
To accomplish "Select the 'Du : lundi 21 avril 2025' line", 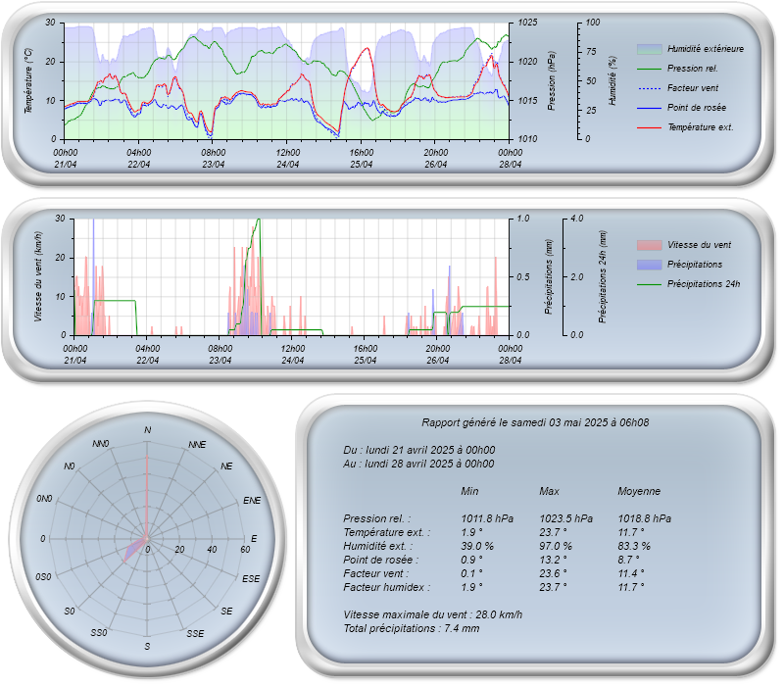I will point(419,450).
